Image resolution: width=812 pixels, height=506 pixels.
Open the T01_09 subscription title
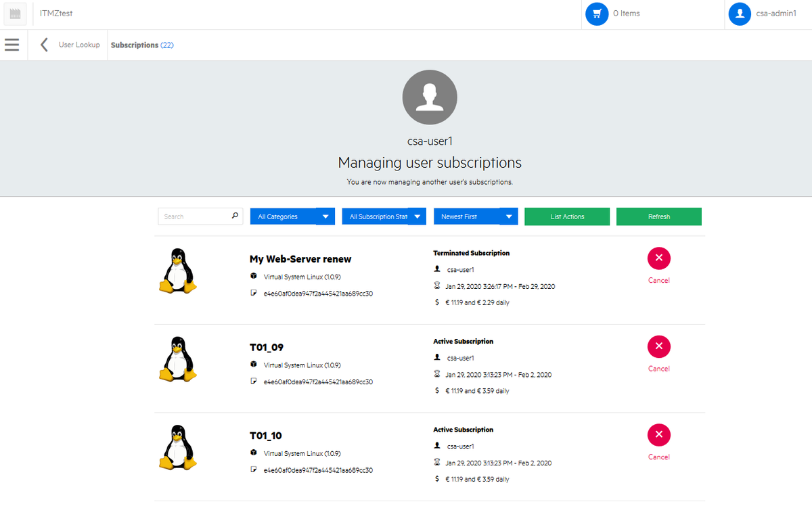267,348
